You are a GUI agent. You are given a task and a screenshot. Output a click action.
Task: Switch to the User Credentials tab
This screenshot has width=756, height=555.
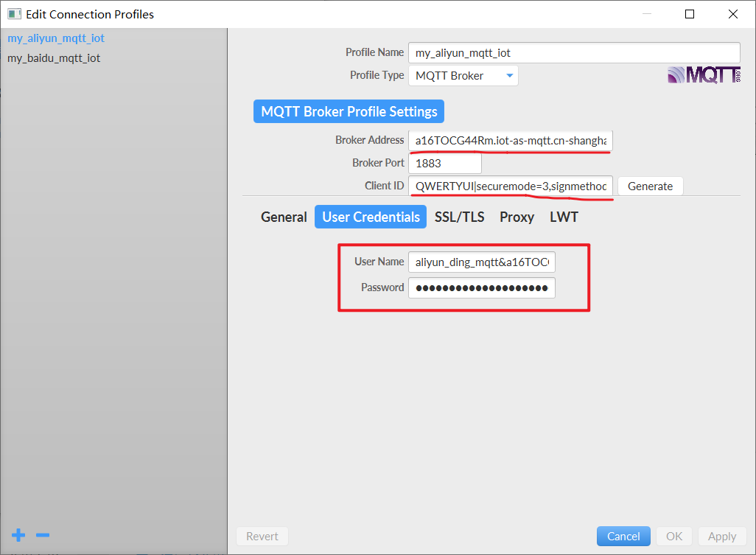(x=371, y=217)
